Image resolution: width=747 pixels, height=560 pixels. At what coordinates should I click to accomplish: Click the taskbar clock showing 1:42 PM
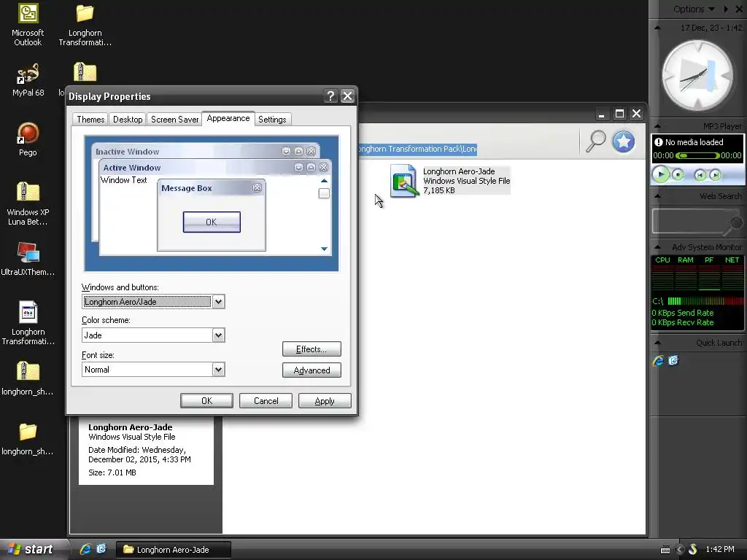(x=720, y=550)
